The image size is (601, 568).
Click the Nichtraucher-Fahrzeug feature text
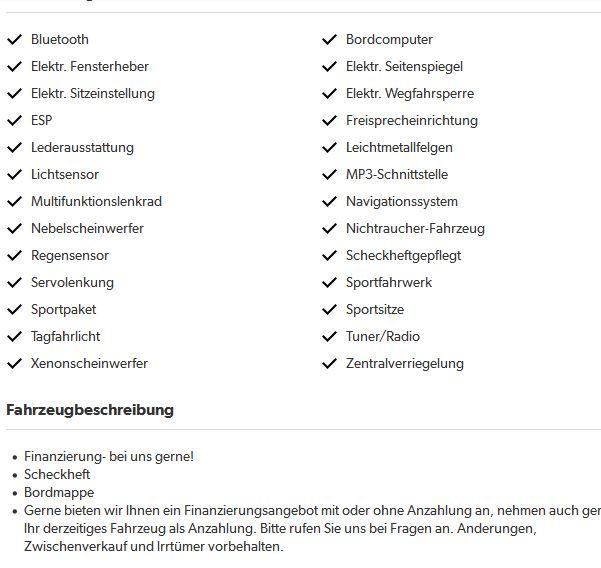(x=415, y=229)
